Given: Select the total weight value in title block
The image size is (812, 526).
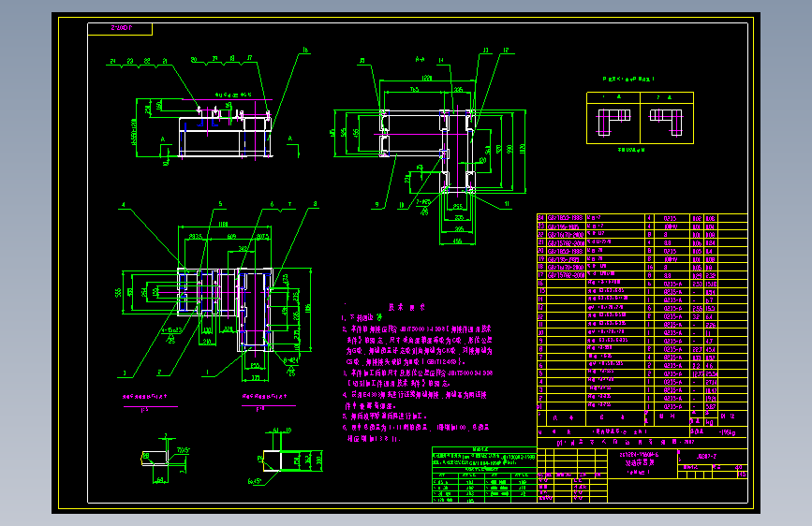Looking at the screenshot, I should [728, 432].
